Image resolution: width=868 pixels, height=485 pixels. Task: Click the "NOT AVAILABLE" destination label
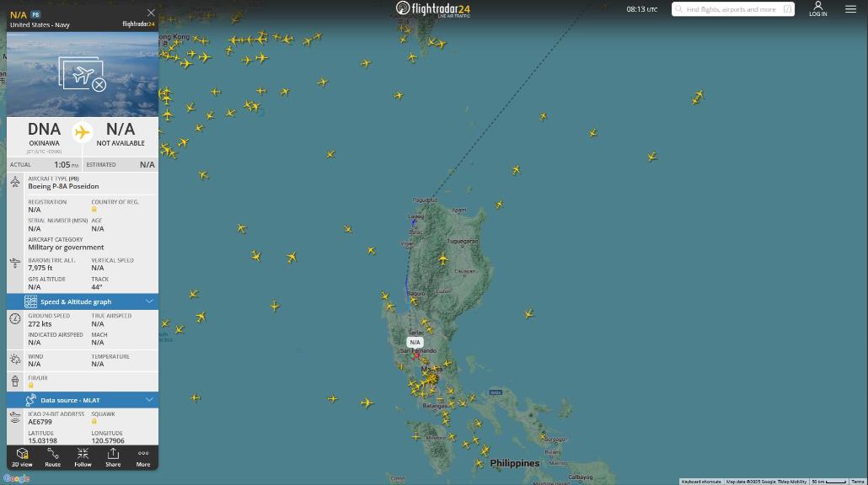(x=121, y=143)
